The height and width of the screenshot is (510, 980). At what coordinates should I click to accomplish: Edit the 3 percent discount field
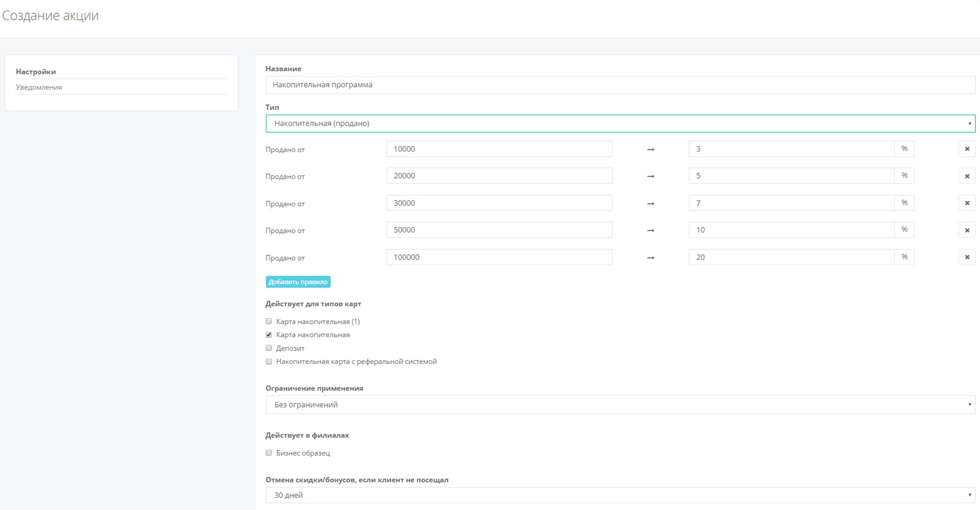click(791, 149)
